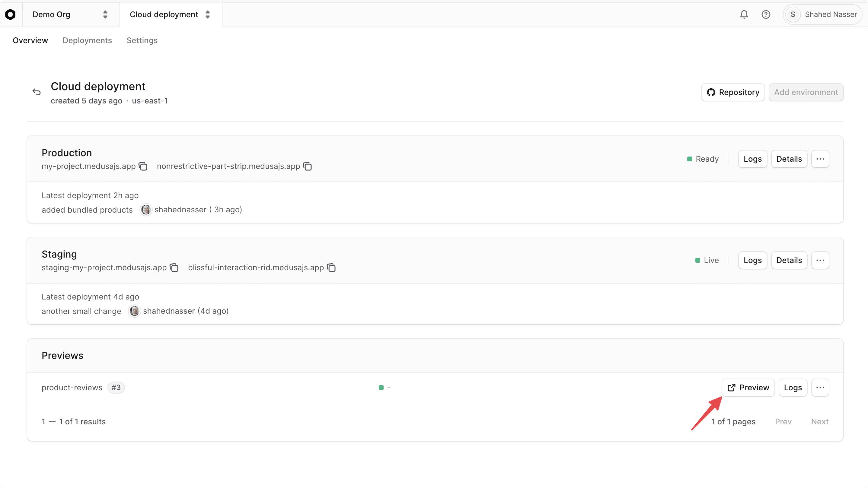The image size is (868, 488).
Task: Open the nonrestrictive-part-strip.medusajs.app link
Action: pos(228,166)
